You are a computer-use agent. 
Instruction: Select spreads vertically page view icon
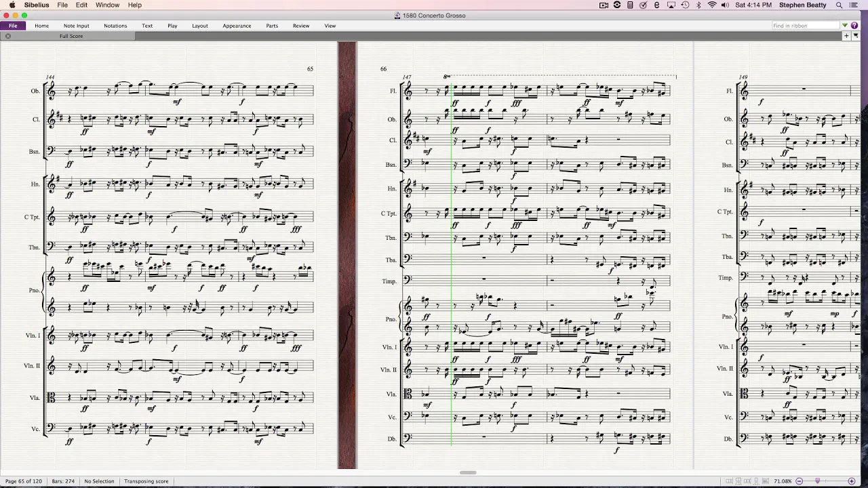[738, 481]
